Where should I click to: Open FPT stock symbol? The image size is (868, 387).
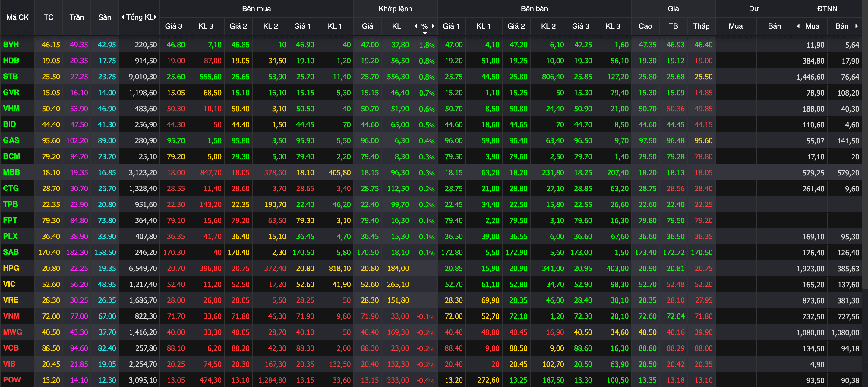pos(10,220)
